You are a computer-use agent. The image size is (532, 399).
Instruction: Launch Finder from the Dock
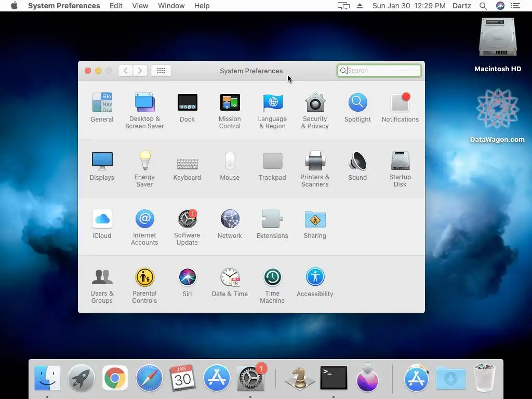[x=47, y=378]
